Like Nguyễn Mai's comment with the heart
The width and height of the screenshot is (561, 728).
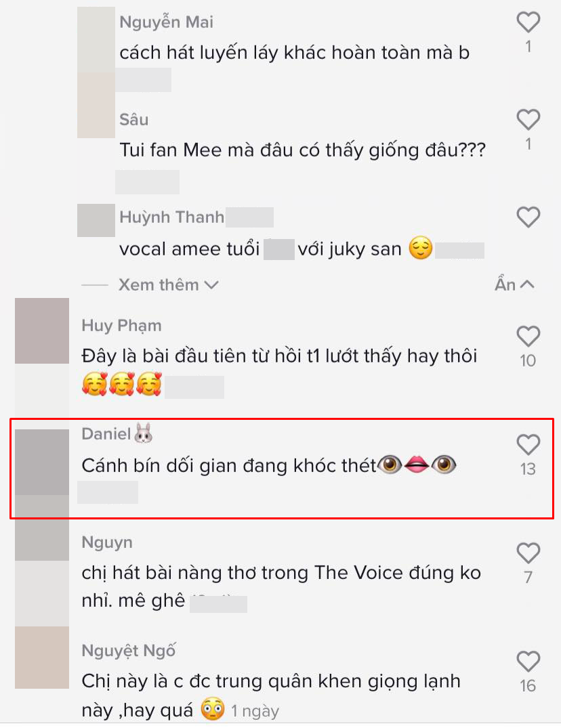pyautogui.click(x=528, y=22)
